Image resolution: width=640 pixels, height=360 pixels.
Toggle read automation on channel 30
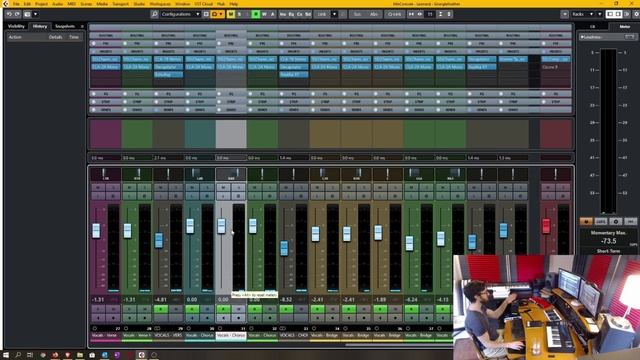[x=192, y=309]
